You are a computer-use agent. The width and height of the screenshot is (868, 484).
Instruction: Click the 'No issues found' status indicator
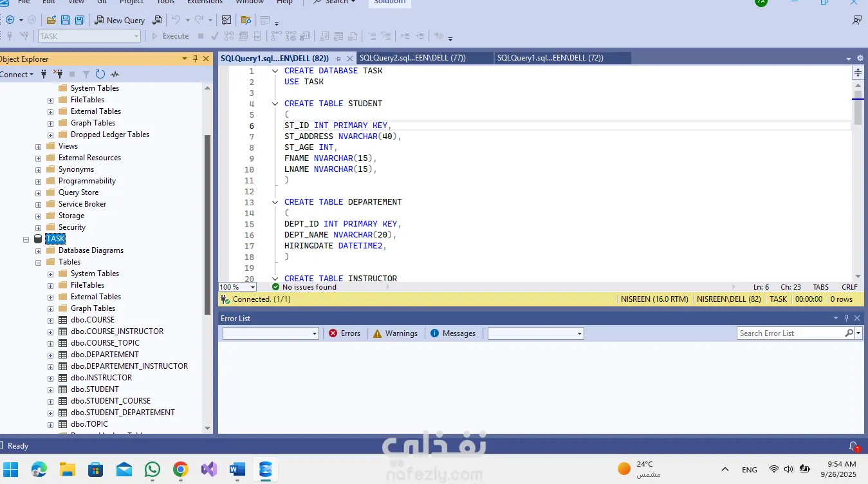coord(304,287)
